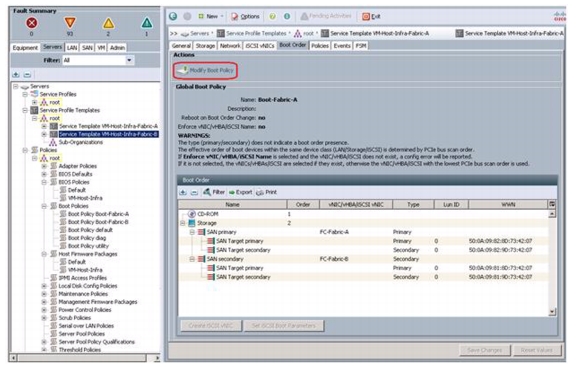Image resolution: width=576 pixels, height=367 pixels.
Task: Open the Storage tab
Action: (205, 46)
